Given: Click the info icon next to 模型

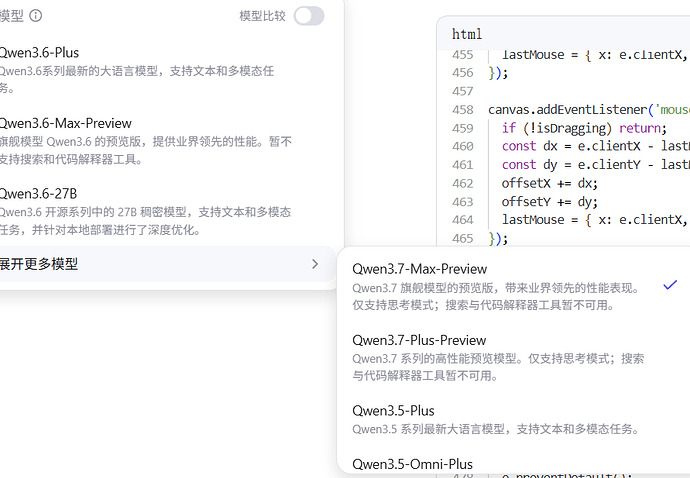Looking at the screenshot, I should tap(36, 16).
